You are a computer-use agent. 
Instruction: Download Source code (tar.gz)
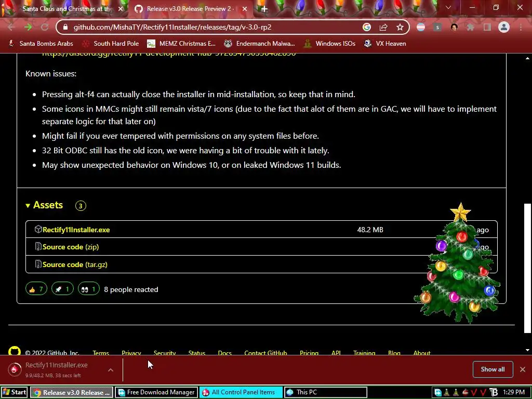pyautogui.click(x=75, y=264)
